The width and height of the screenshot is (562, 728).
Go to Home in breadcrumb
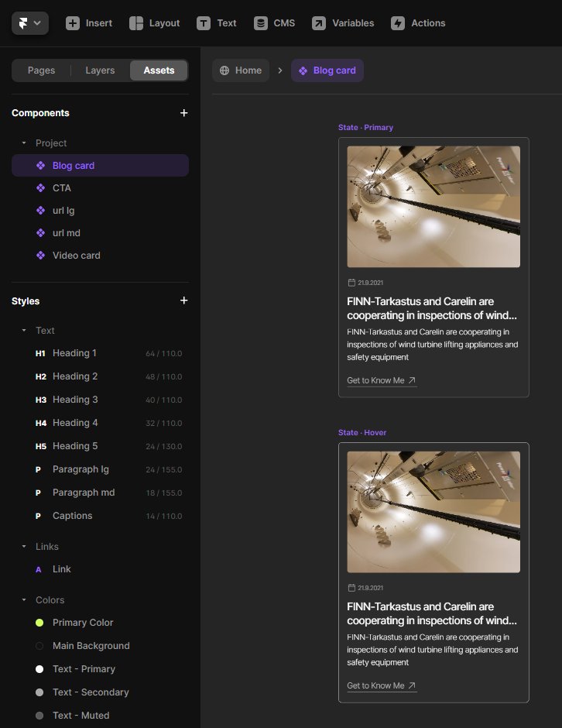[241, 70]
